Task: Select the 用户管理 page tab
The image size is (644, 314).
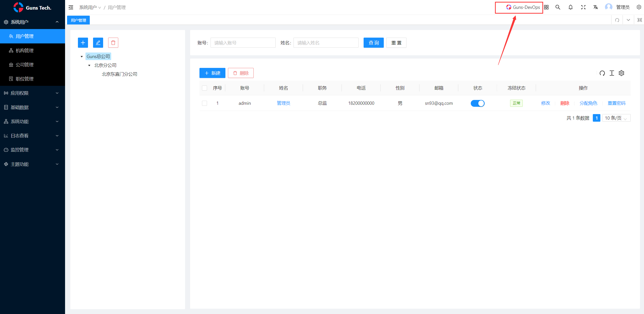Action: coord(78,20)
